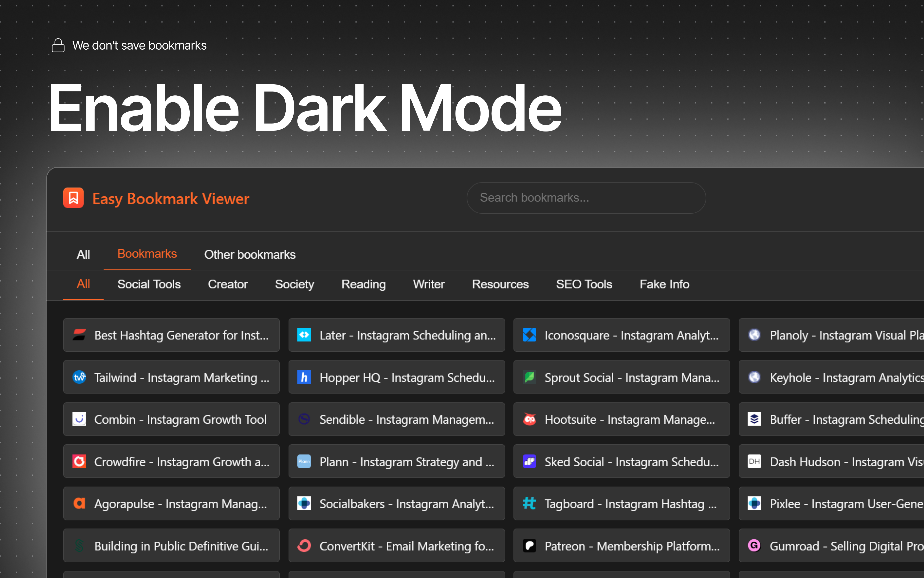Click the Keyhole globe favicon
This screenshot has height=578, width=924.
click(754, 377)
